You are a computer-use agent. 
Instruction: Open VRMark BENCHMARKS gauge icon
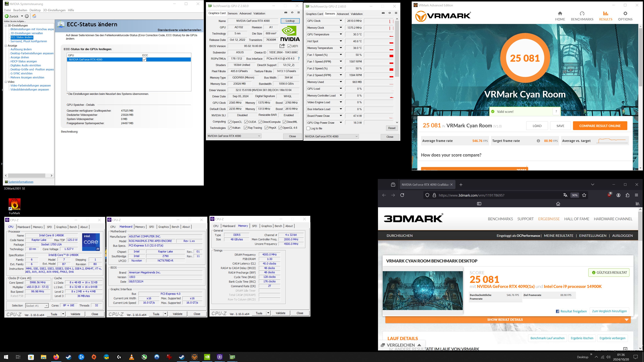pos(582,13)
